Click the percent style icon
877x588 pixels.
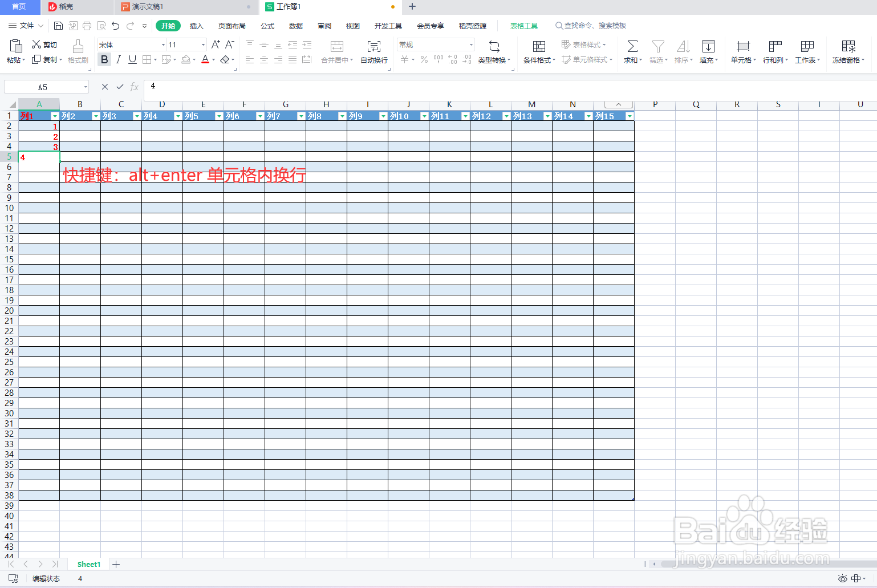[x=424, y=59]
